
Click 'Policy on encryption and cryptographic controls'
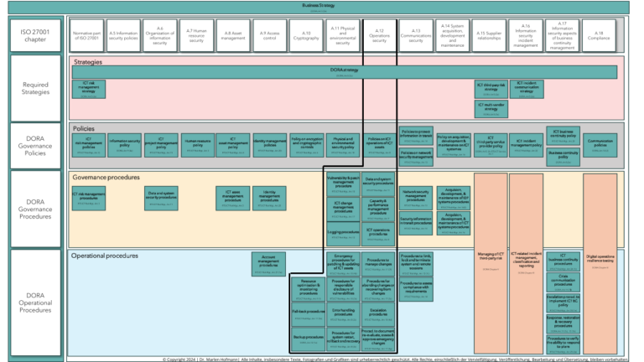pos(307,145)
